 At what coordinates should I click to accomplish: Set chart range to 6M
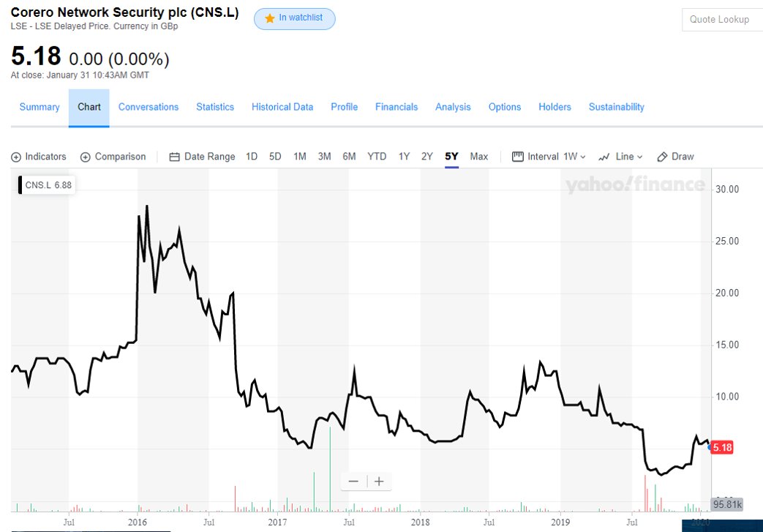[x=350, y=157]
